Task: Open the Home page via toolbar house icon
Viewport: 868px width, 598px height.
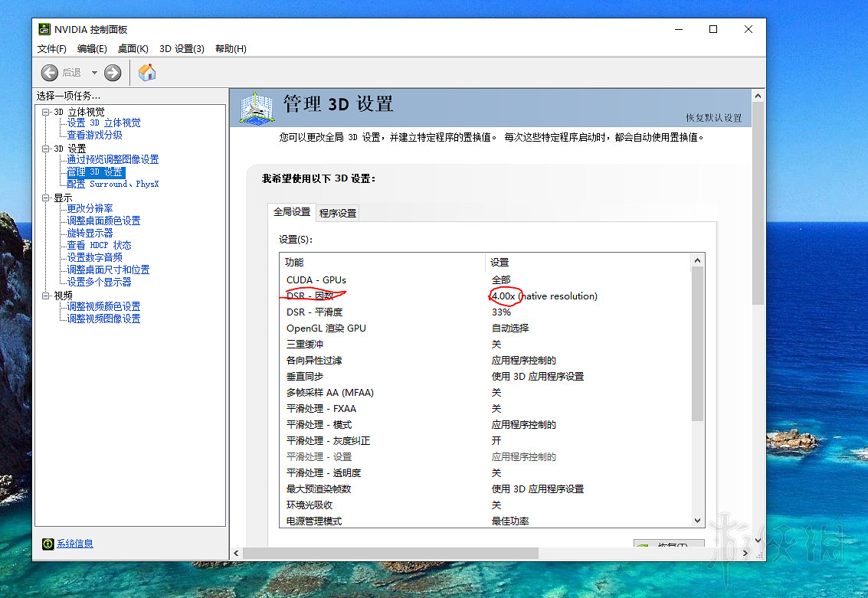Action: tap(146, 72)
